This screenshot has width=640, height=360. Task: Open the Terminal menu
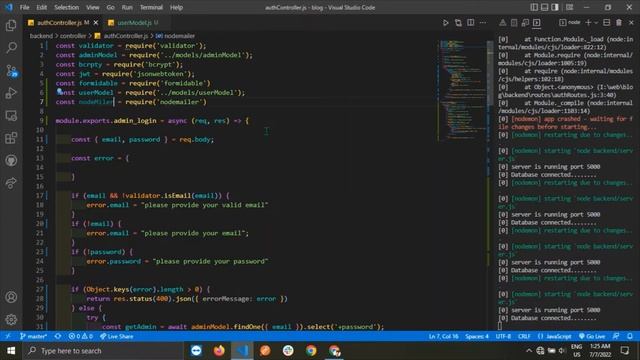click(x=151, y=7)
